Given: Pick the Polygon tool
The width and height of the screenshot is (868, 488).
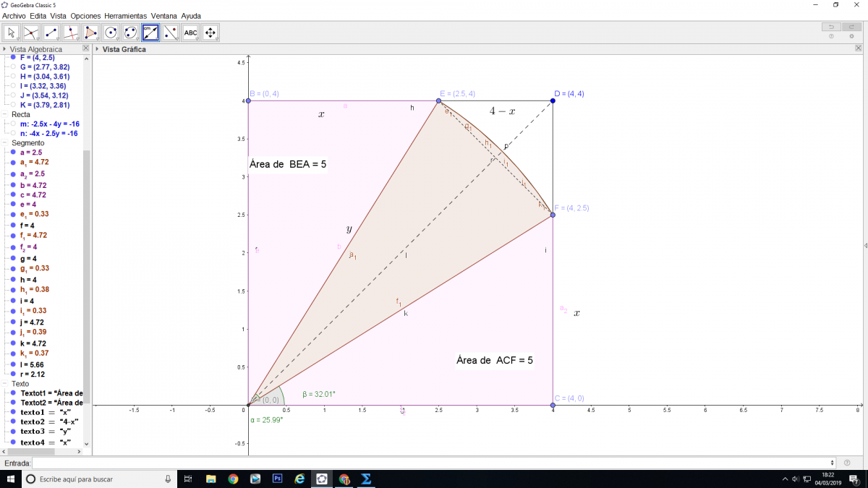Looking at the screenshot, I should (91, 33).
